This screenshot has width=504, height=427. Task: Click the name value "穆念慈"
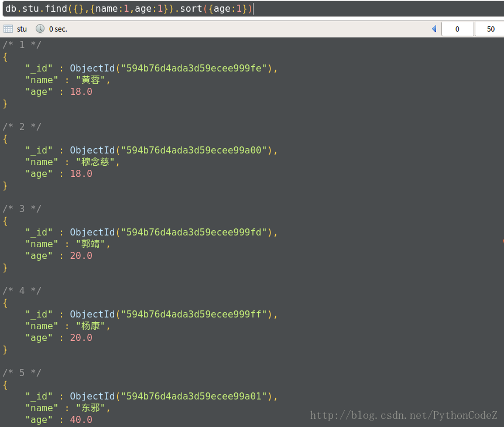tap(95, 162)
